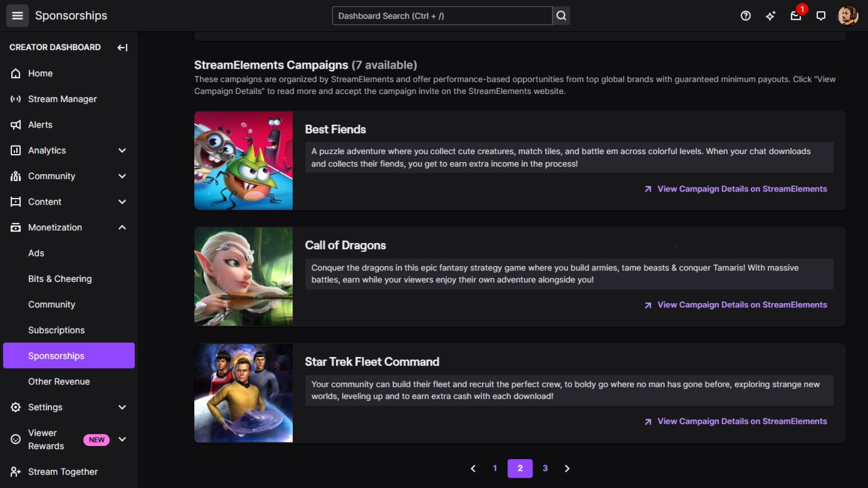Screen dimensions: 868x488
Task: Open the Alerts menu item
Action: tap(69, 125)
